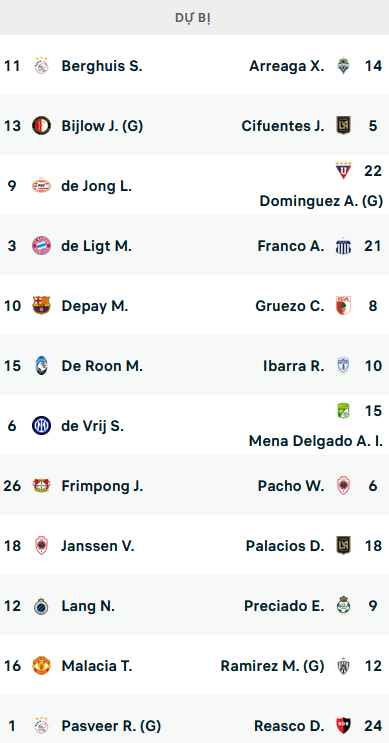Image resolution: width=389 pixels, height=743 pixels.
Task: Click the Barcelona crest next to Depay M.
Action: [41, 306]
